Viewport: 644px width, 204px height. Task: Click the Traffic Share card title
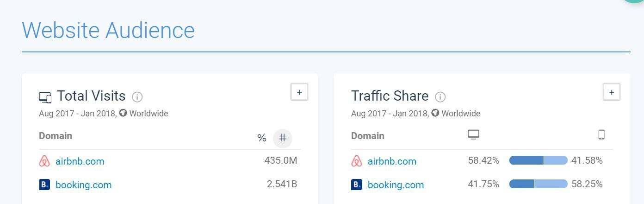pyautogui.click(x=390, y=96)
